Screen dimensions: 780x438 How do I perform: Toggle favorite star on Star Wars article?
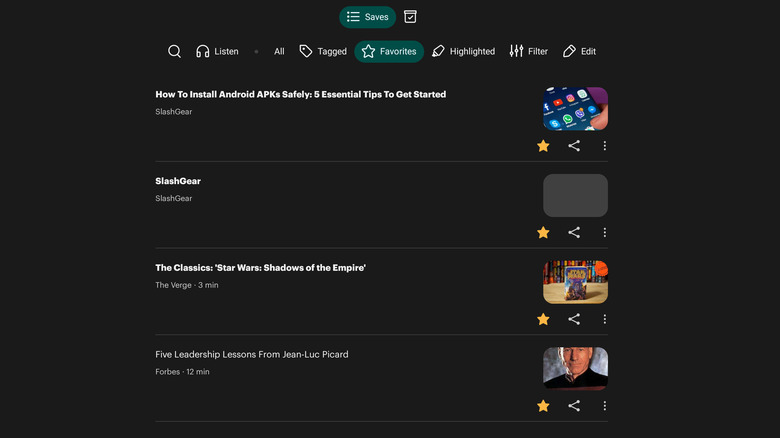pos(543,319)
